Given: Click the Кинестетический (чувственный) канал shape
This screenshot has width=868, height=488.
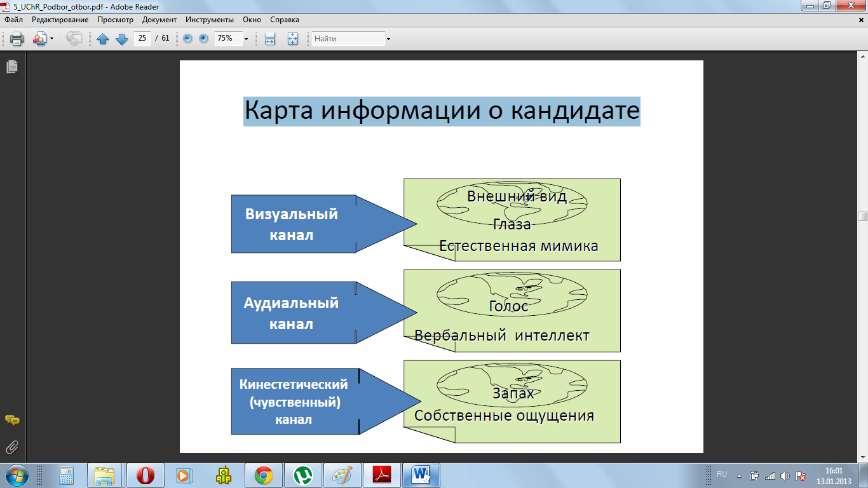Looking at the screenshot, I should point(325,401).
